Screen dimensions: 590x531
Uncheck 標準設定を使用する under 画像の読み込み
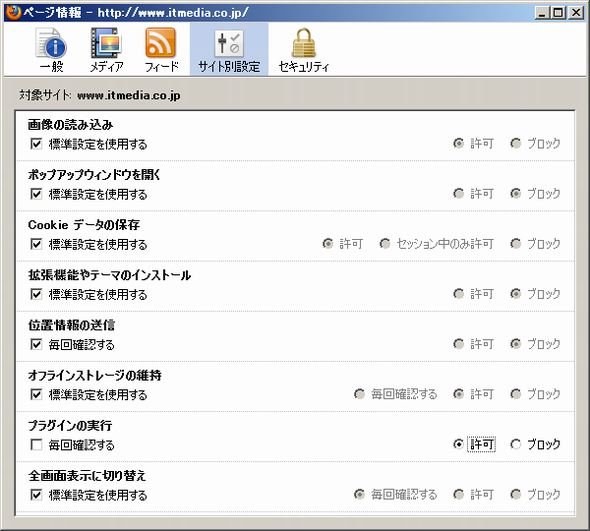pyautogui.click(x=36, y=144)
